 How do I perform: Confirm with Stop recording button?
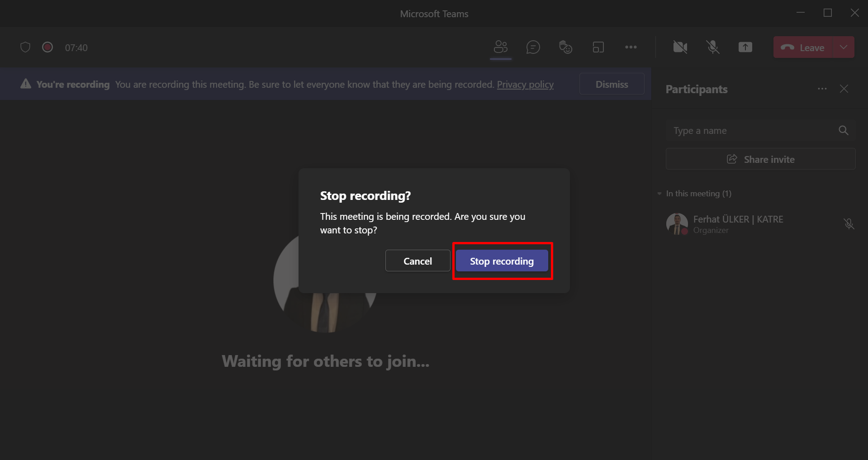[x=502, y=261]
